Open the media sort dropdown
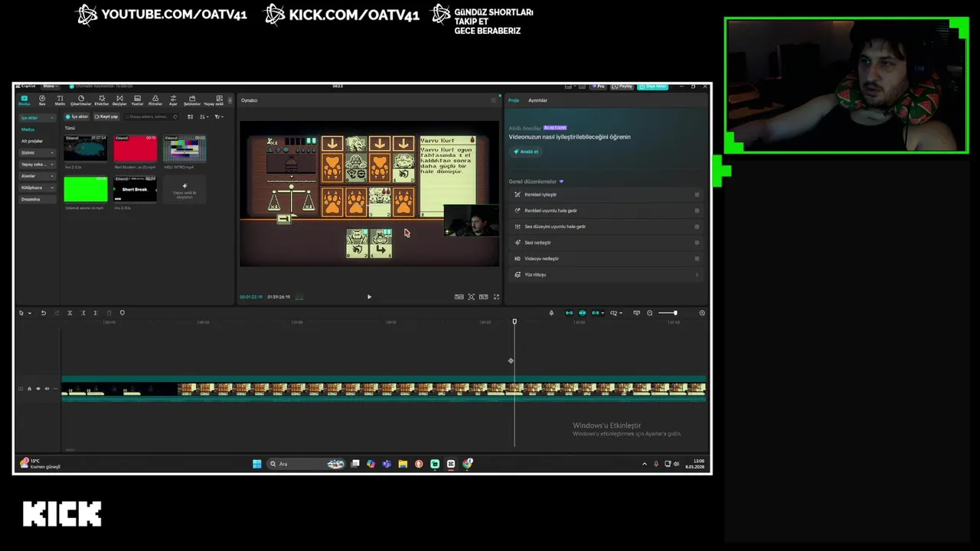 204,116
